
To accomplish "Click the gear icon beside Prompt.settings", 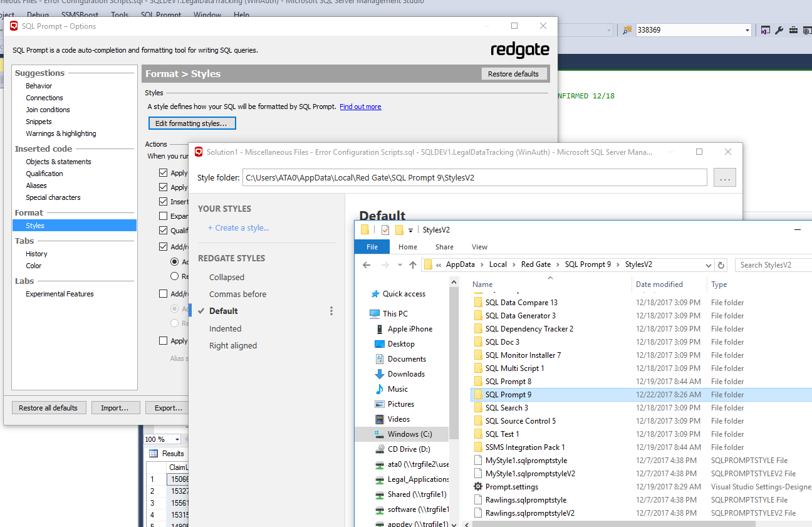I will (x=478, y=487).
